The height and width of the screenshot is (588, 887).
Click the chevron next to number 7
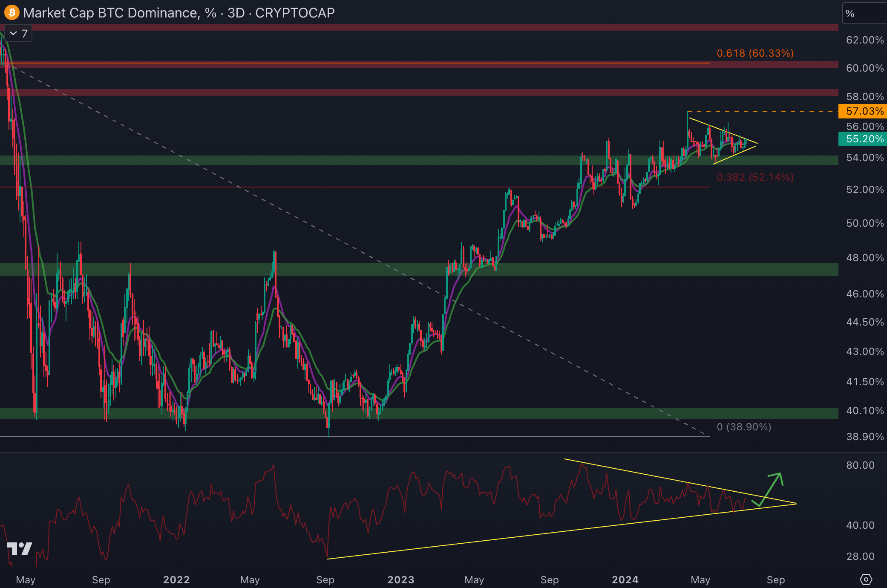click(13, 34)
